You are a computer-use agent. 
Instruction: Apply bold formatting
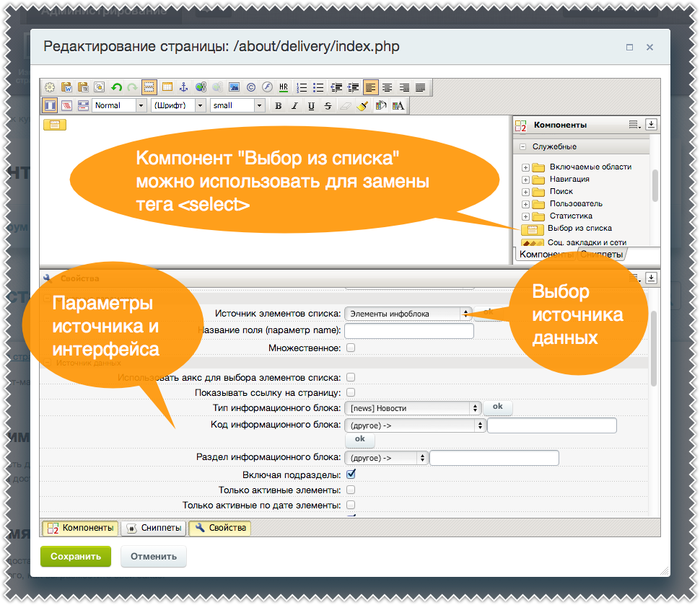click(279, 106)
